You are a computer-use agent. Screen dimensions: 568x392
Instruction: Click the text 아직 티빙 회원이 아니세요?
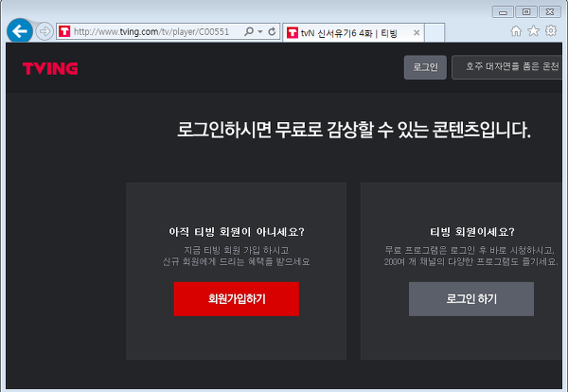(x=237, y=232)
